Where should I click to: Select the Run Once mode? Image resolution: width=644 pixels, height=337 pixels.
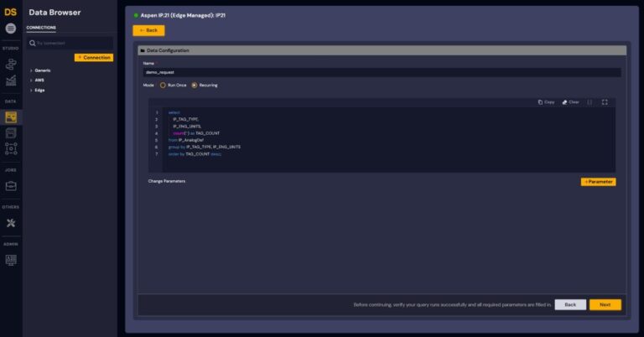pos(164,85)
